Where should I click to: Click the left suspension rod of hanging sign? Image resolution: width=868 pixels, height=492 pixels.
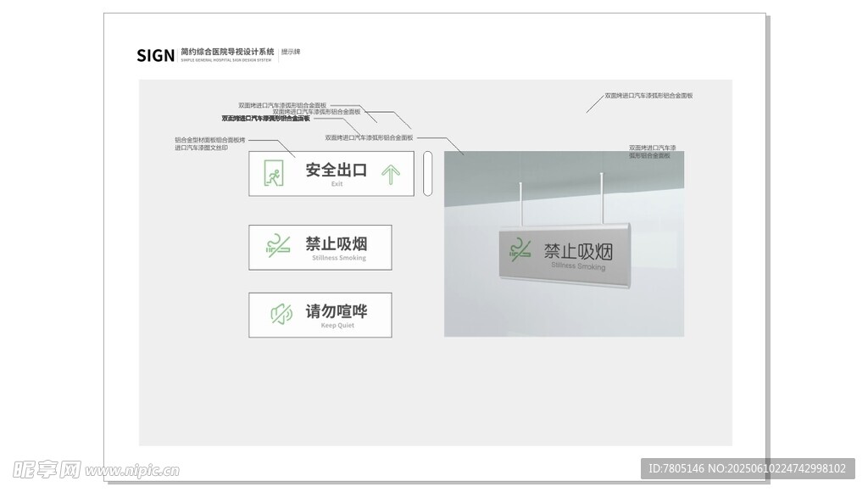pos(521,204)
